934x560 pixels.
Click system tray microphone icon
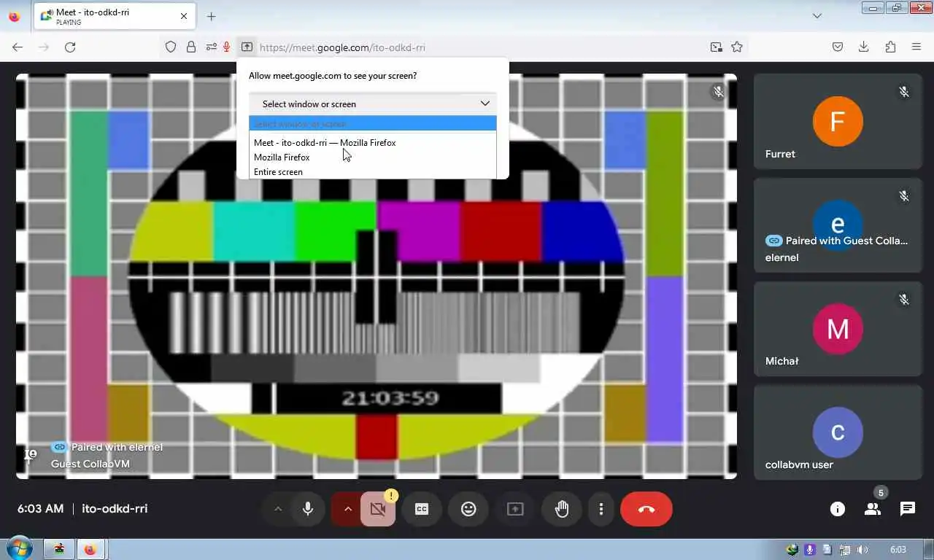pos(810,550)
